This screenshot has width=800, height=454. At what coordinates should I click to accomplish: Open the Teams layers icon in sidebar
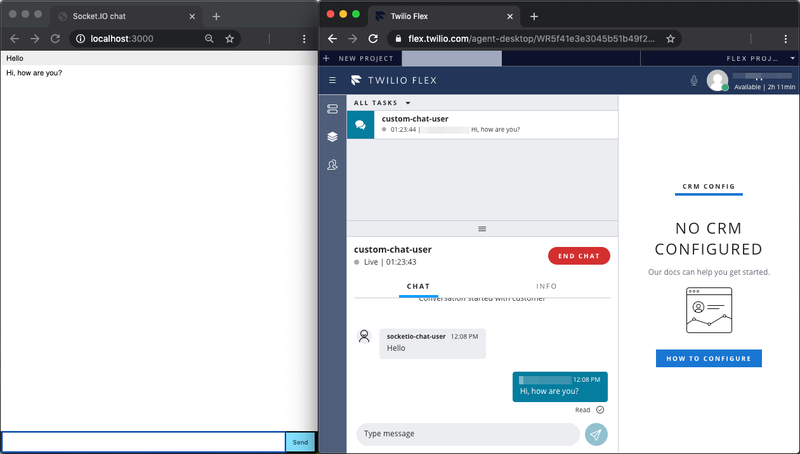[333, 137]
